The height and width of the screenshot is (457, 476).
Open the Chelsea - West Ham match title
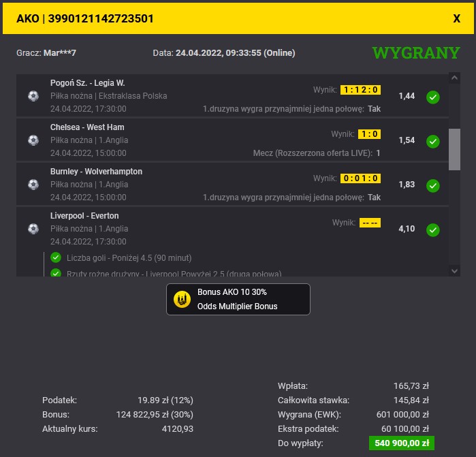pos(87,127)
